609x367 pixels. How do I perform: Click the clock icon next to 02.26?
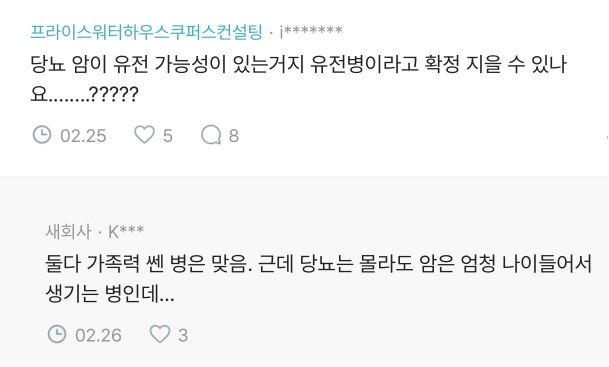[x=57, y=334]
